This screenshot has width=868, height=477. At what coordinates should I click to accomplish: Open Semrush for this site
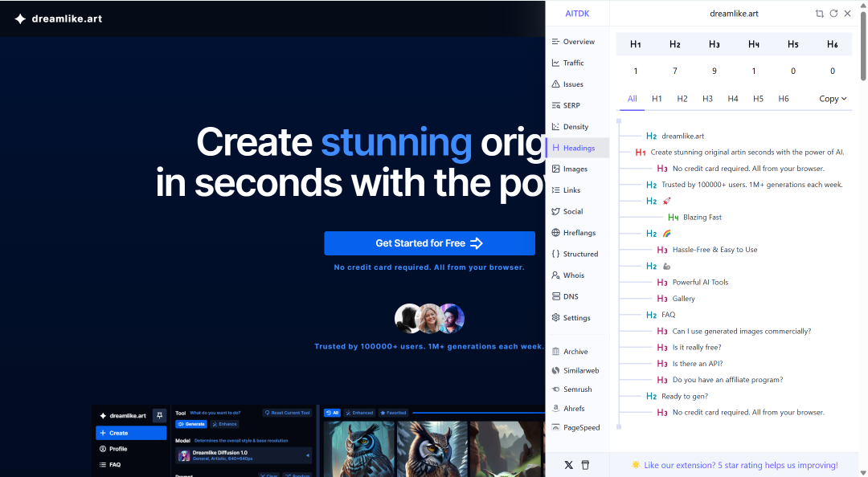572,389
